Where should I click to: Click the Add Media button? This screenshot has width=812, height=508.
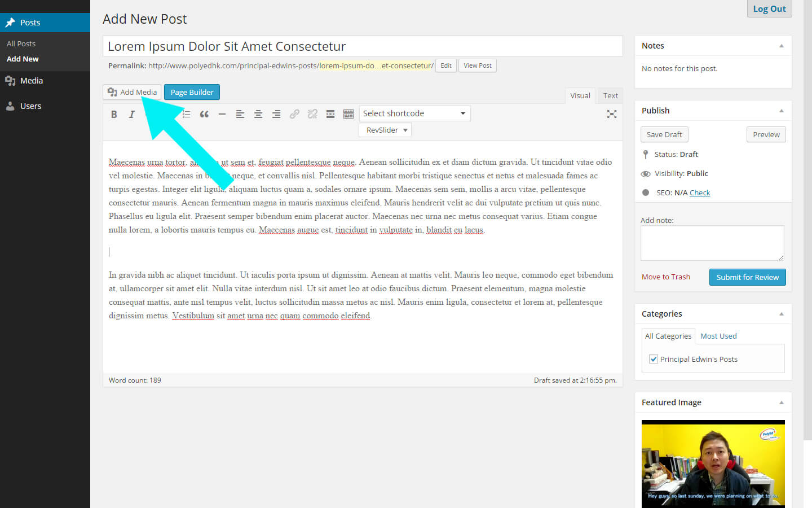[132, 92]
